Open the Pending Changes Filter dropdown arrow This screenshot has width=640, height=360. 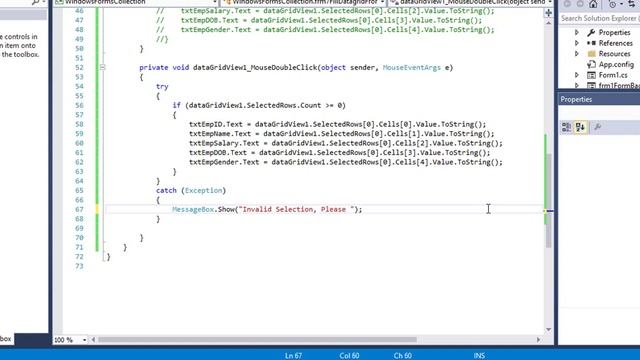click(621, 4)
